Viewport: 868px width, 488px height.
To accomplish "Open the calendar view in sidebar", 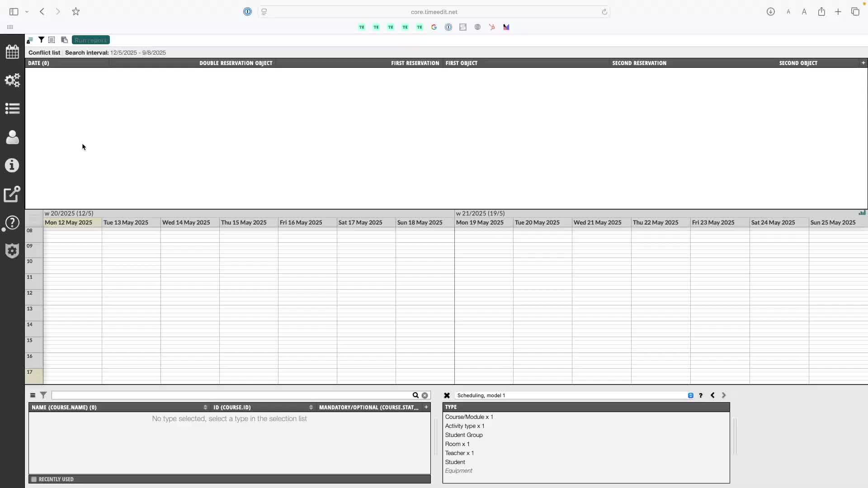I will click(12, 52).
